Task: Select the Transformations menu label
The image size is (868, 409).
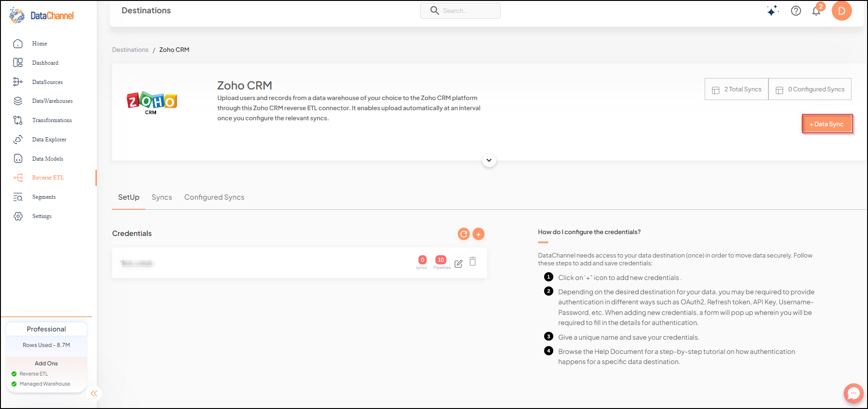Action: (x=52, y=120)
